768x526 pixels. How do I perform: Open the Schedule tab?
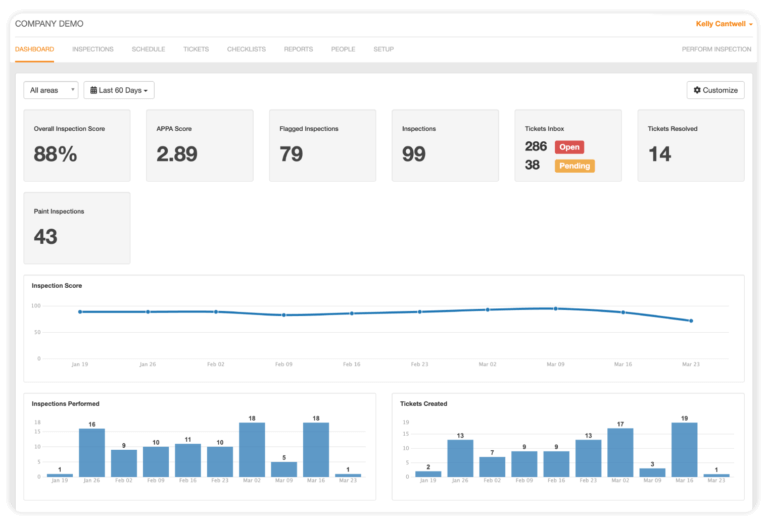(x=148, y=49)
